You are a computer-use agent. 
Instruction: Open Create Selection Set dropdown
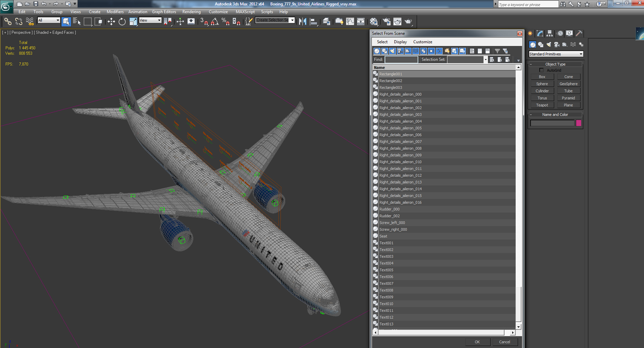pos(275,20)
